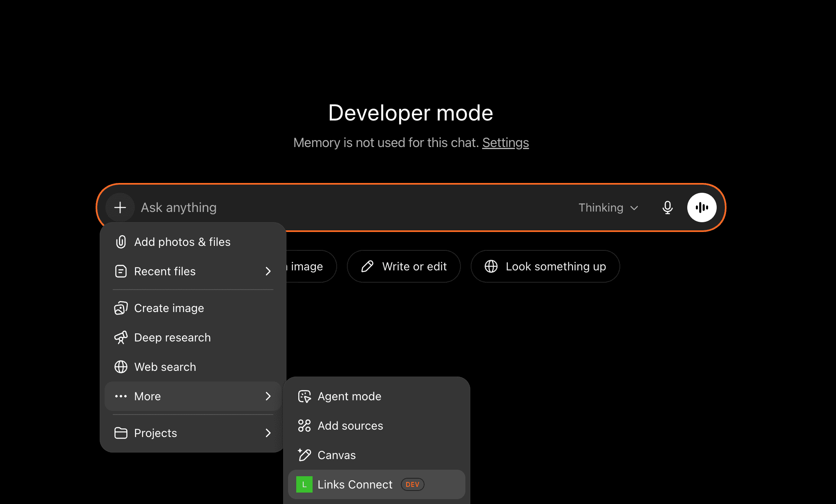Choose Add photos & files

193,242
